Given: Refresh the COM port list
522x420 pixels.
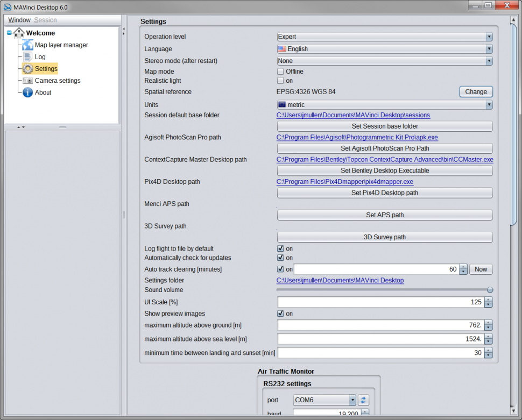Looking at the screenshot, I should (364, 400).
